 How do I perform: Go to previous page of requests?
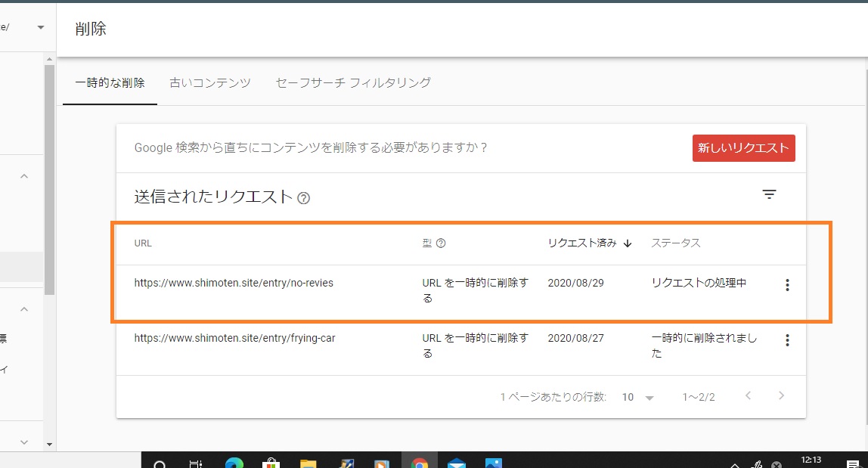pyautogui.click(x=748, y=395)
